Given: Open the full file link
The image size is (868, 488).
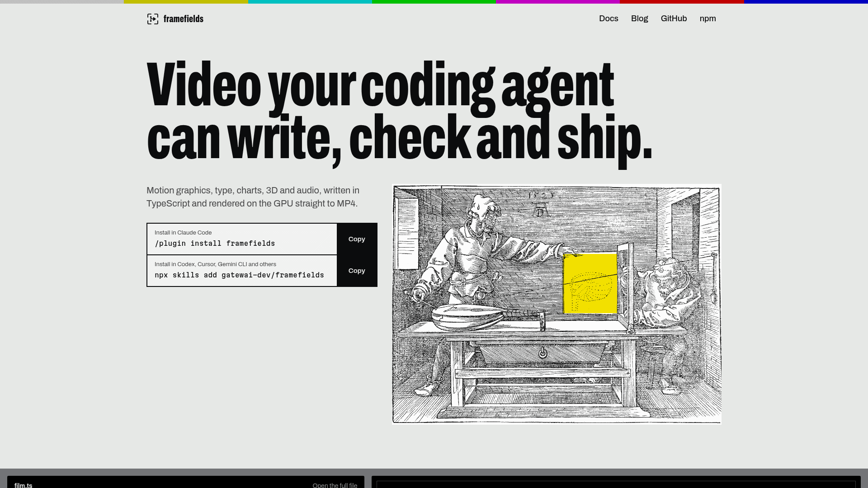Looking at the screenshot, I should 335,485.
